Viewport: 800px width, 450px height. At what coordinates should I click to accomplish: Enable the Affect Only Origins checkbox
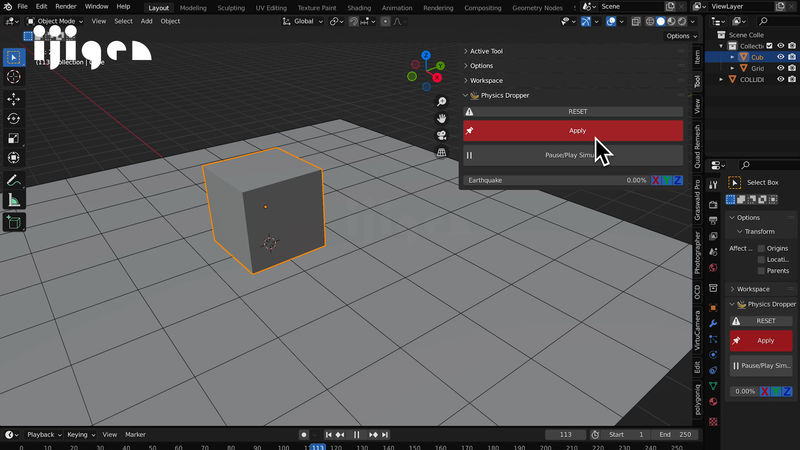761,248
